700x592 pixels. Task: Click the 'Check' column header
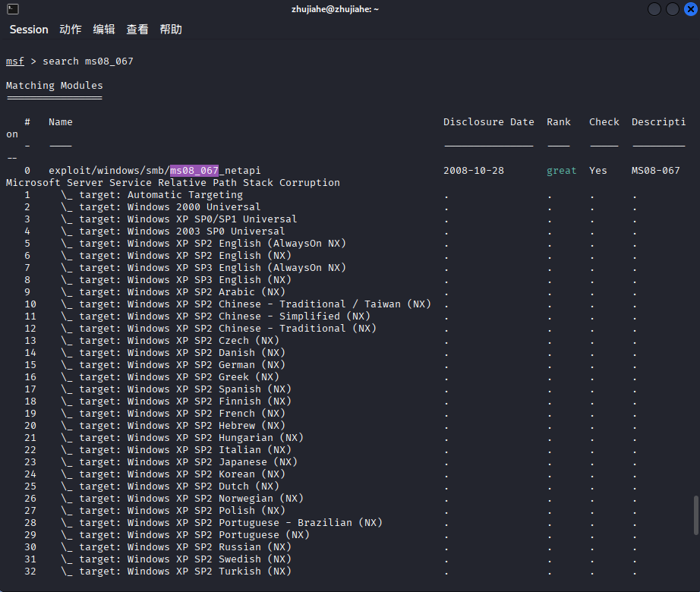(x=604, y=121)
